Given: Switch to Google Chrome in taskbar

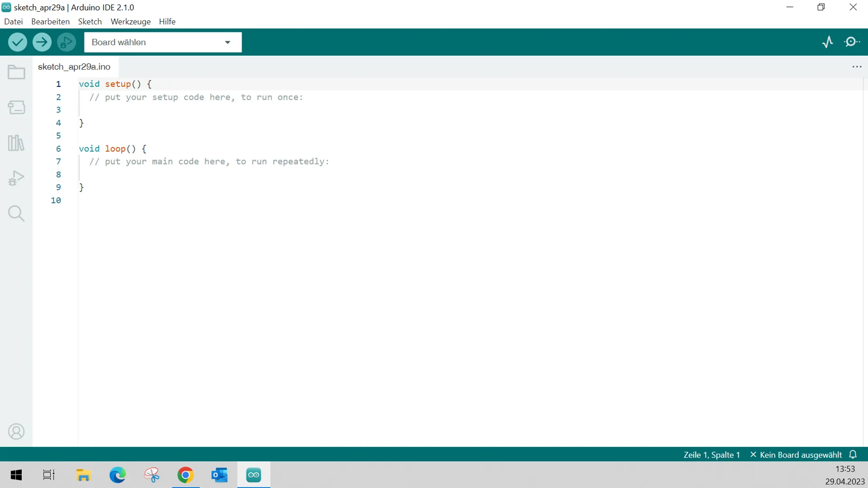Looking at the screenshot, I should pyautogui.click(x=186, y=475).
